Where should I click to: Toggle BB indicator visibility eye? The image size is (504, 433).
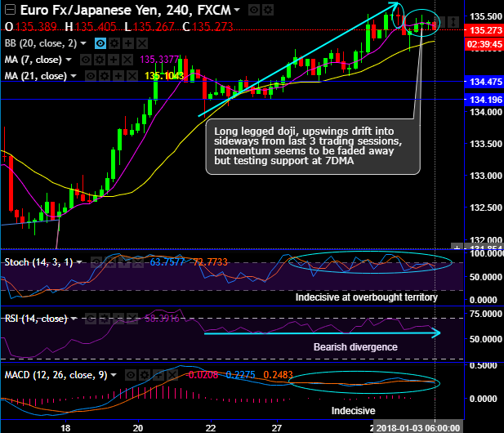(x=100, y=43)
